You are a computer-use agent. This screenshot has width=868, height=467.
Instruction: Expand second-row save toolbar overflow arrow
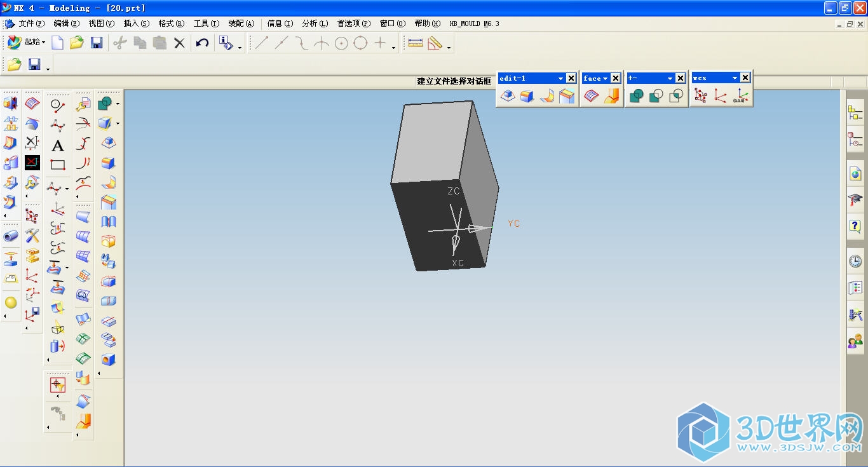click(48, 69)
